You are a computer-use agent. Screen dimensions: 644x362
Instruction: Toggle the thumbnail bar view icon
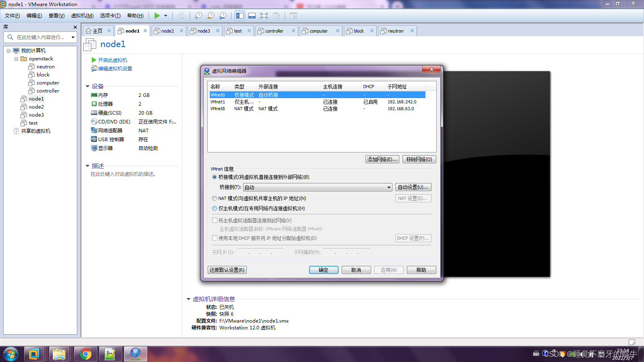point(252,16)
